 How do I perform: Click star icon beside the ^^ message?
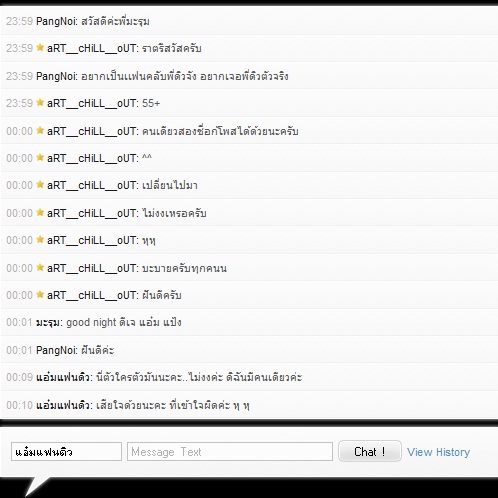tap(40, 157)
